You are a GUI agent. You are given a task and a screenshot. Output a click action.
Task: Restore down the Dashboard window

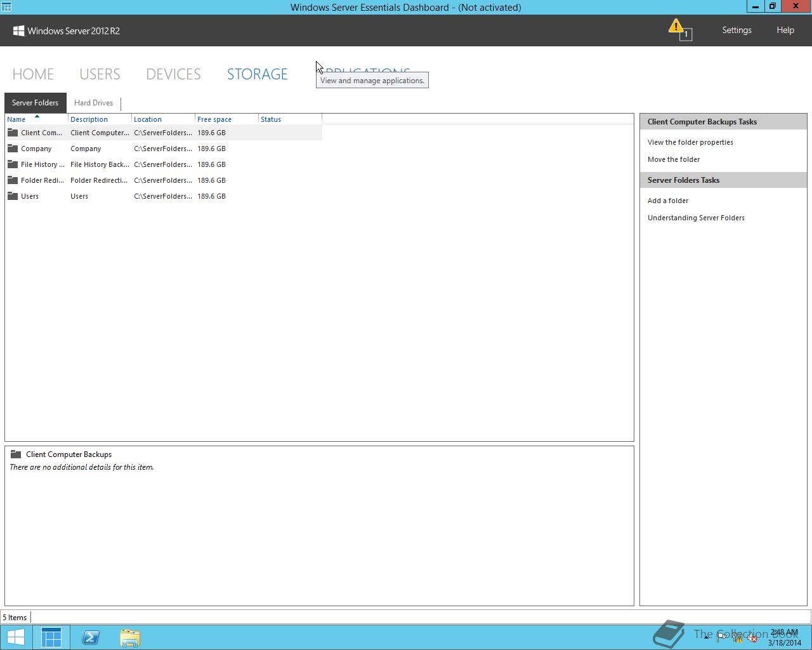(773, 6)
